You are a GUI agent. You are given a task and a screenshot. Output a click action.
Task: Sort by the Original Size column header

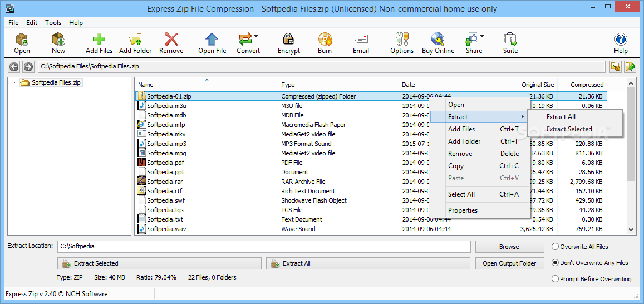(533, 85)
